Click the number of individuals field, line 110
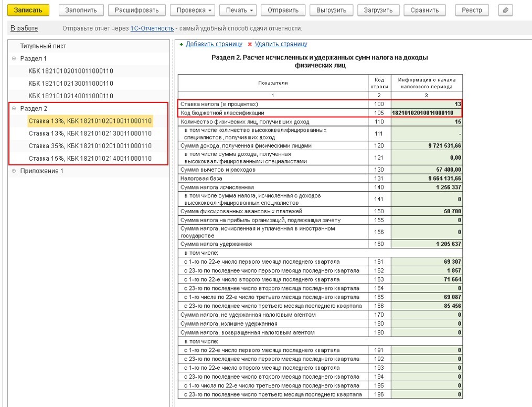Image resolution: width=532 pixels, height=407 pixels. (x=427, y=122)
